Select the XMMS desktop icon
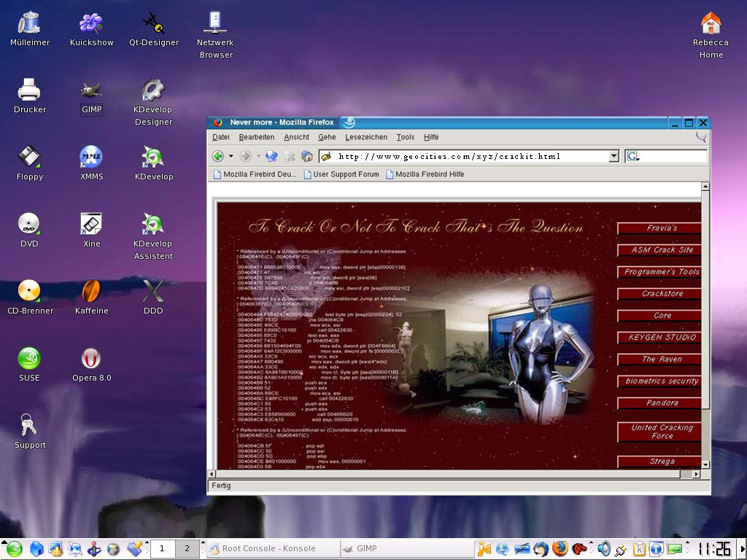The height and width of the screenshot is (560, 747). 91,163
